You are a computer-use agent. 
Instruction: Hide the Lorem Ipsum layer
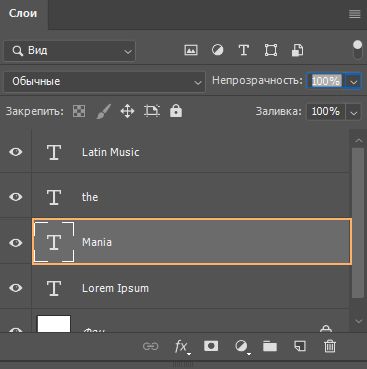16,288
